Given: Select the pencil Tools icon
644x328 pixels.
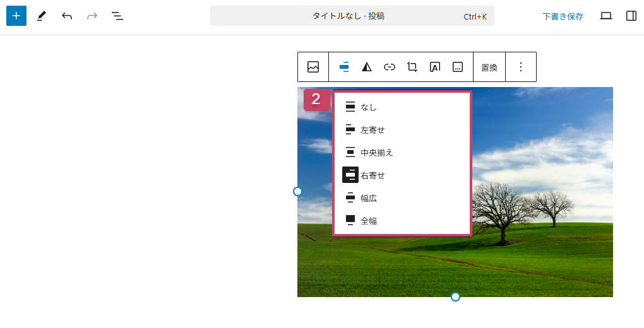Looking at the screenshot, I should point(42,16).
